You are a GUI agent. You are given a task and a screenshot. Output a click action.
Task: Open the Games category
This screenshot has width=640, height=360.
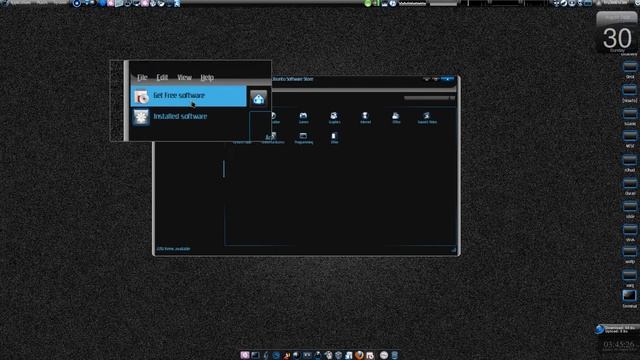(x=303, y=118)
